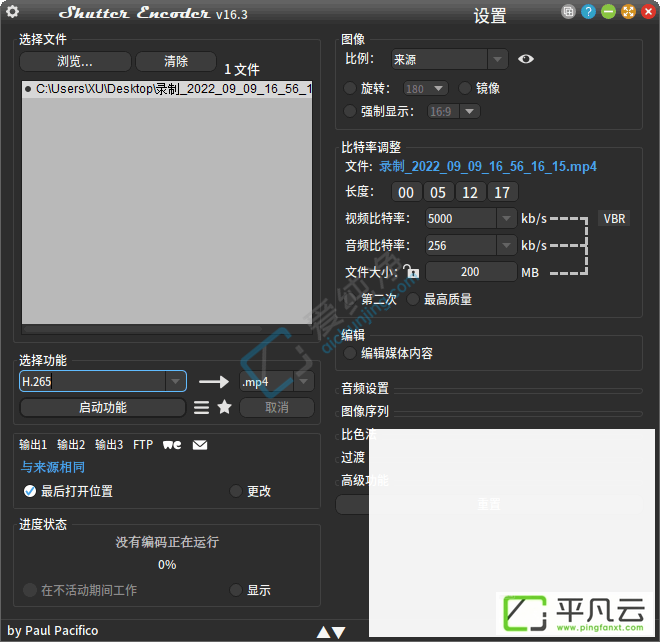Click the file list horizontal scrollbar
The height and width of the screenshot is (642, 660).
pos(143,329)
